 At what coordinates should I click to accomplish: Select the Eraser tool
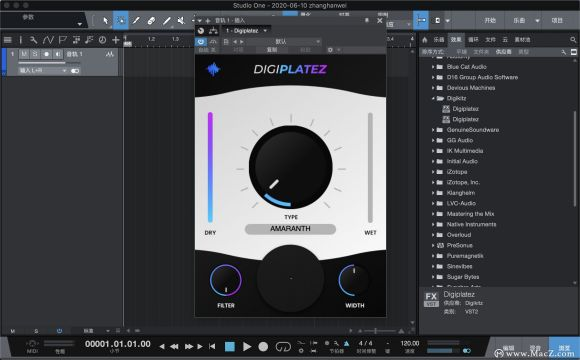click(151, 21)
